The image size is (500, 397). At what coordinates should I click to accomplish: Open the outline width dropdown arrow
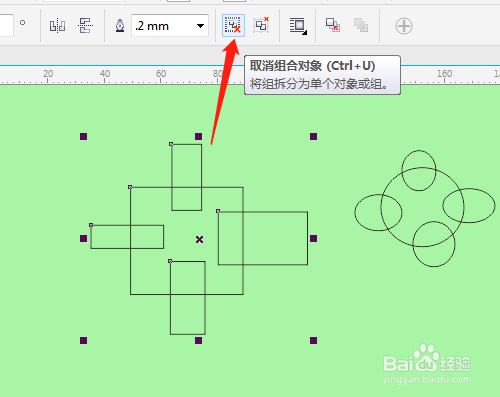[200, 26]
